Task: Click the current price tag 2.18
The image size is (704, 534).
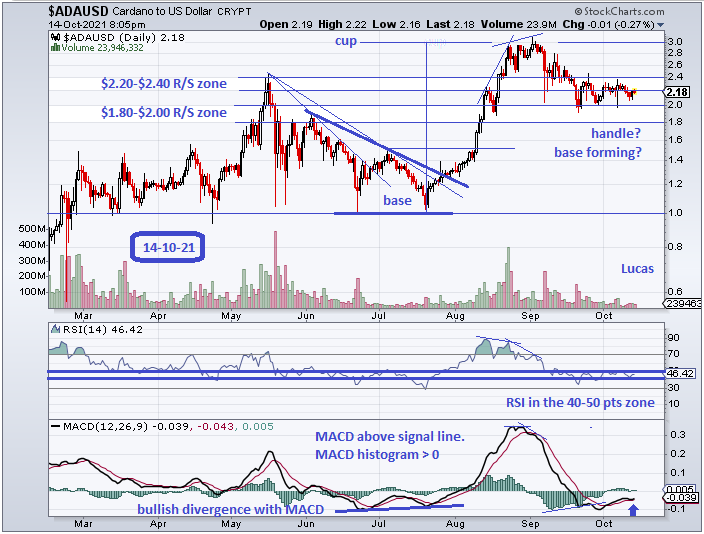Action: click(x=677, y=92)
